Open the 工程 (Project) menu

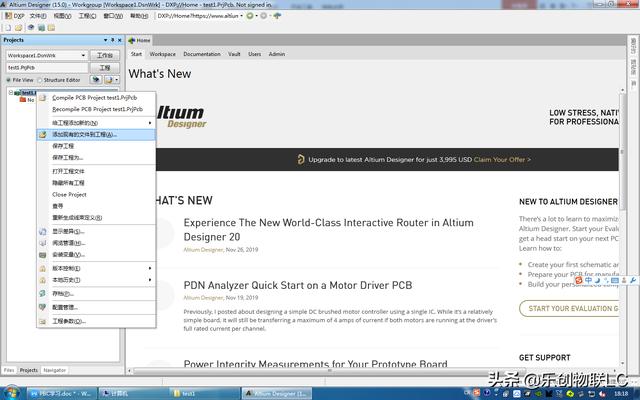click(87, 16)
